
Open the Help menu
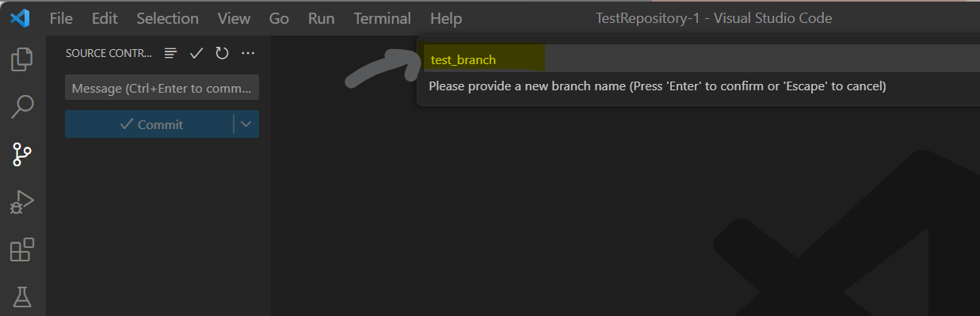(x=446, y=18)
